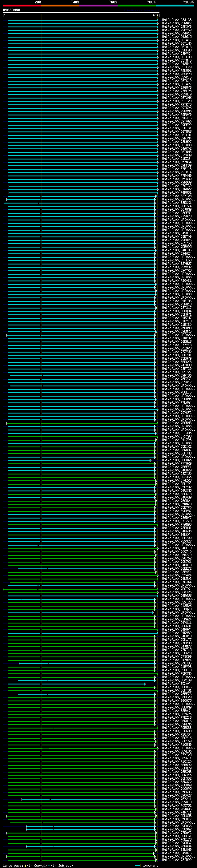This screenshot has height=868, width=197.
Task: Select label UniRef100_Q6C169
Action: point(177,742)
